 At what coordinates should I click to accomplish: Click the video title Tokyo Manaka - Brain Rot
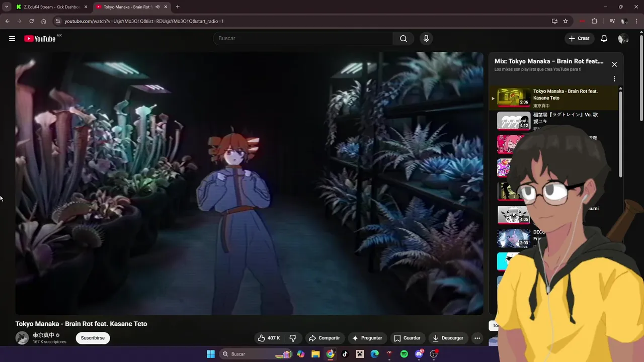tap(82, 324)
